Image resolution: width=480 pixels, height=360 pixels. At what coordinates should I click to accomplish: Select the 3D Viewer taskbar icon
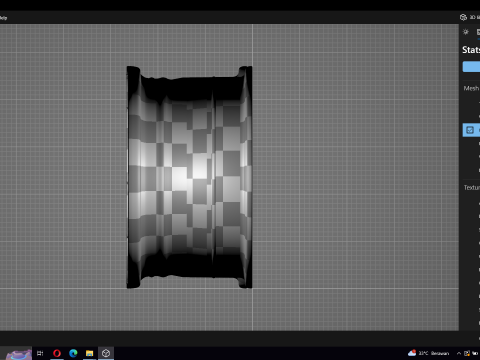click(x=106, y=353)
